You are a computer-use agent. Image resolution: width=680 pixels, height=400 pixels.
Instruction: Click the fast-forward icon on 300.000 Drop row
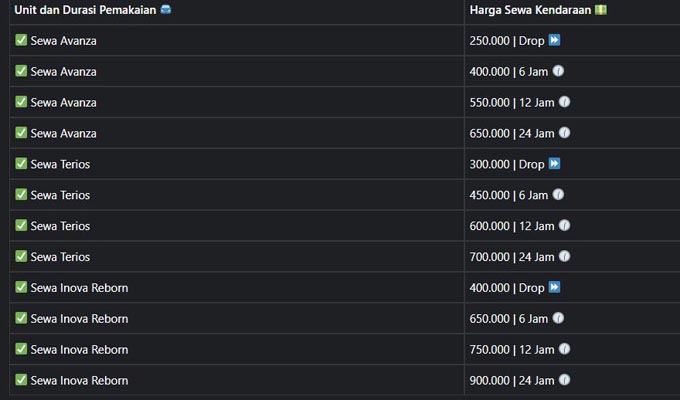(x=554, y=164)
